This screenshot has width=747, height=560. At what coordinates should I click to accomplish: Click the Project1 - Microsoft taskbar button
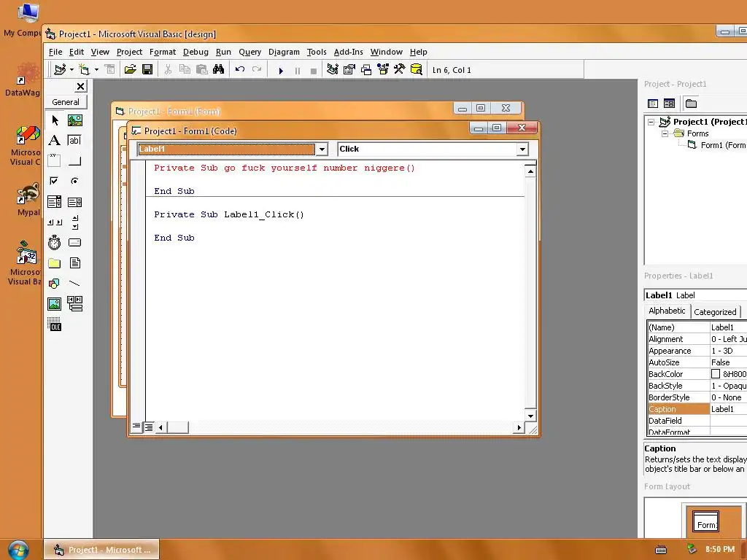[x=101, y=550]
